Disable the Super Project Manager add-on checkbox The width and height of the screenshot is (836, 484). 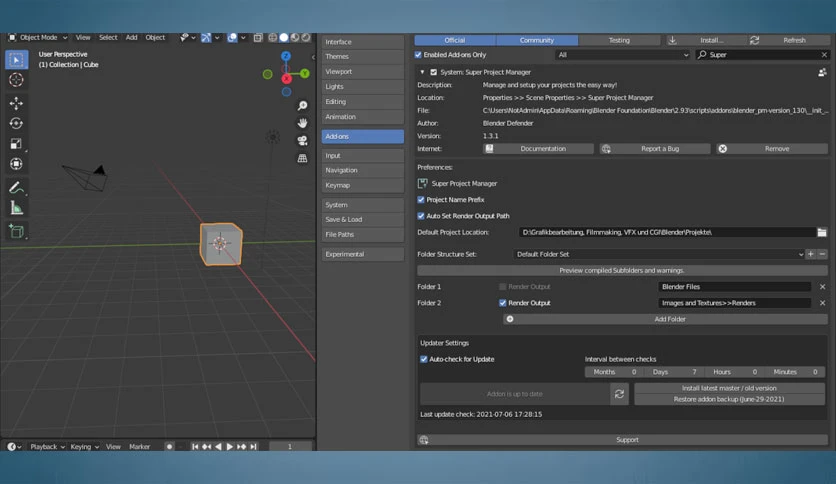(x=433, y=72)
